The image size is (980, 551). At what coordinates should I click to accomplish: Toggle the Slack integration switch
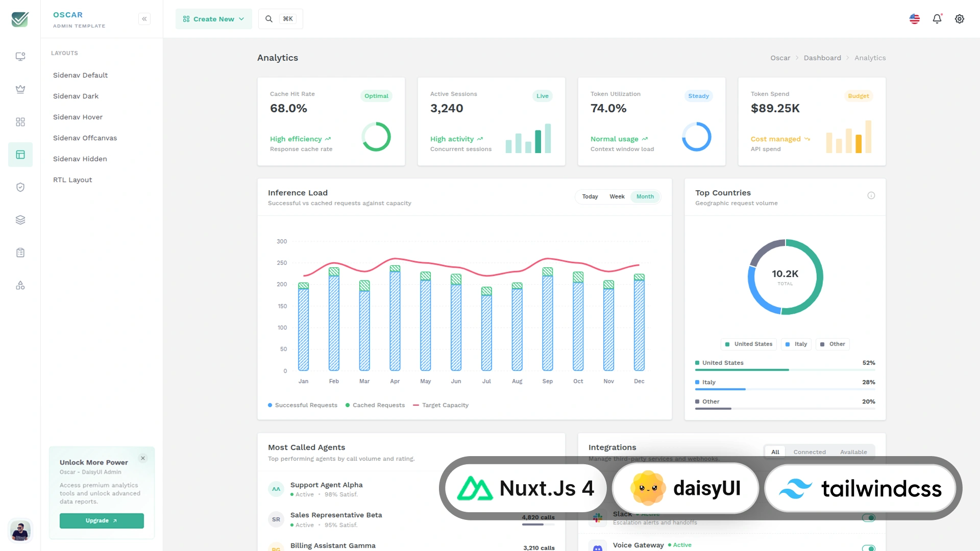point(869,518)
